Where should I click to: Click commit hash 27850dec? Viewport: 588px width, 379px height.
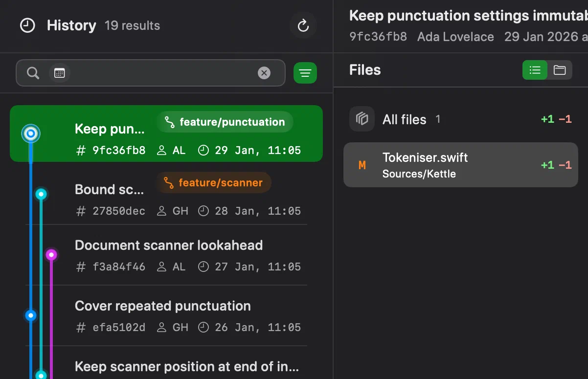(x=119, y=211)
